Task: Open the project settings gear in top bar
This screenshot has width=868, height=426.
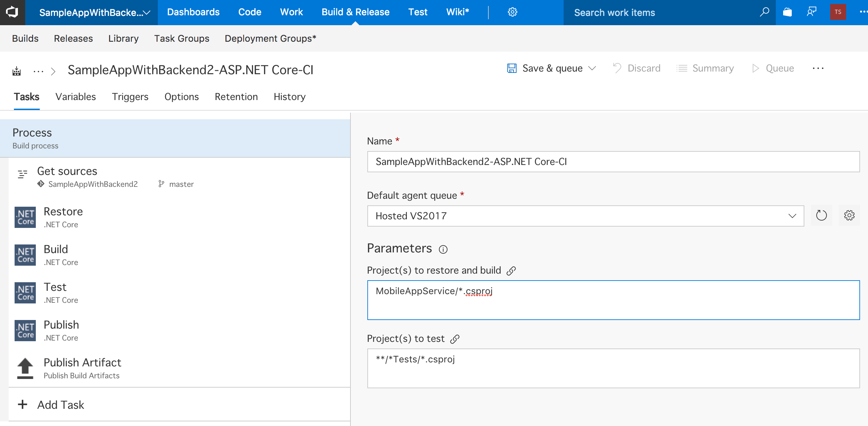Action: [512, 12]
